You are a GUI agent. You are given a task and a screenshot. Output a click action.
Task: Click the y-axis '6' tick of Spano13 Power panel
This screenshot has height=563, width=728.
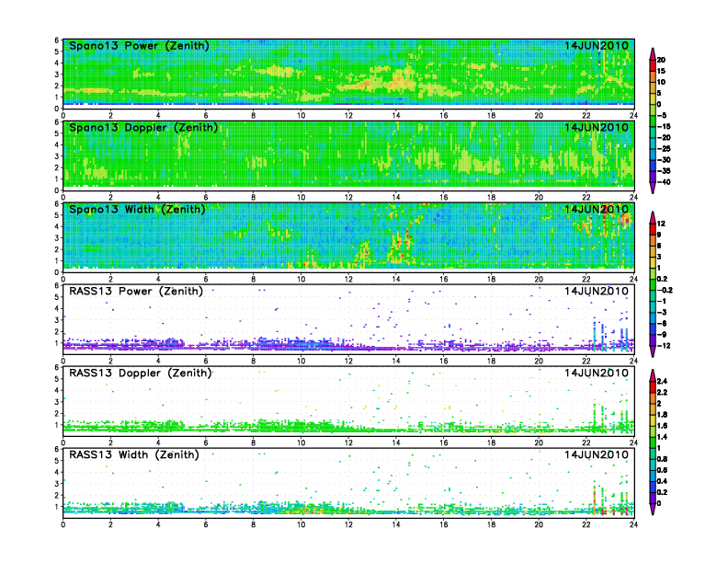57,40
